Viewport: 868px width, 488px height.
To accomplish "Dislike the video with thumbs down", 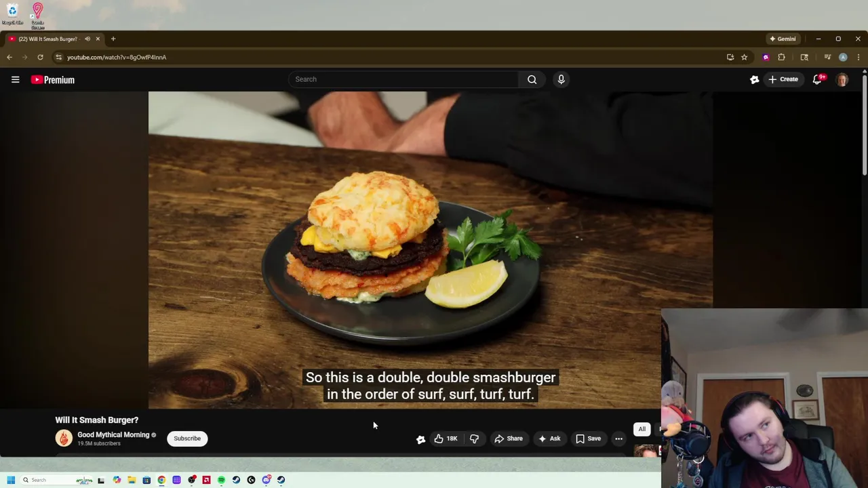I will tap(474, 439).
